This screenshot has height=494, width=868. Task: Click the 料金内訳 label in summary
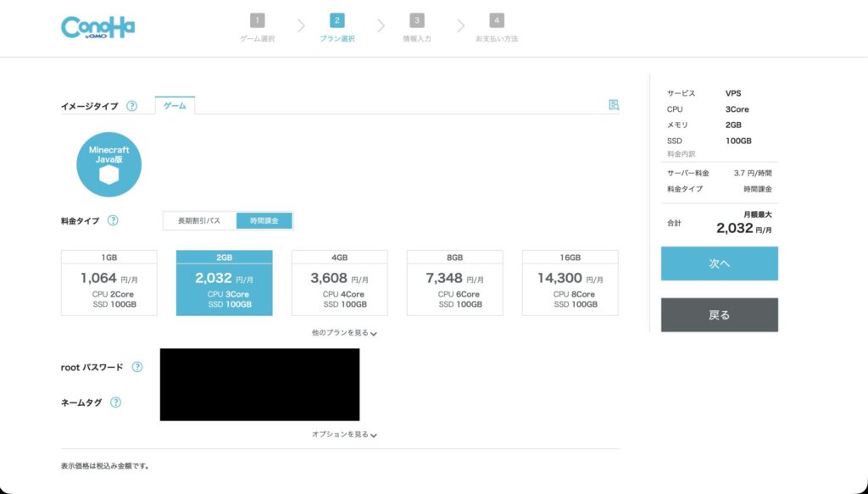[x=681, y=154]
